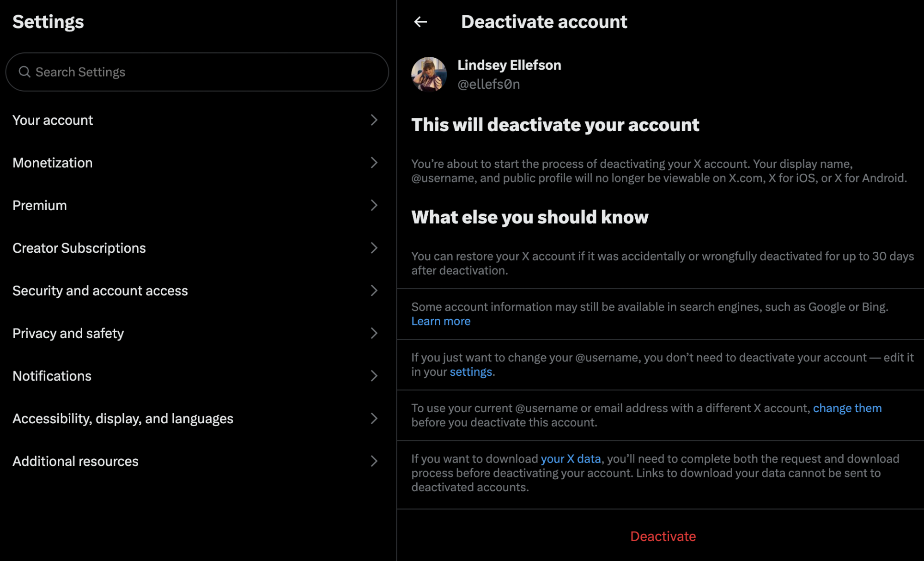Select the Additional resources row label
The width and height of the screenshot is (924, 561).
(75, 461)
